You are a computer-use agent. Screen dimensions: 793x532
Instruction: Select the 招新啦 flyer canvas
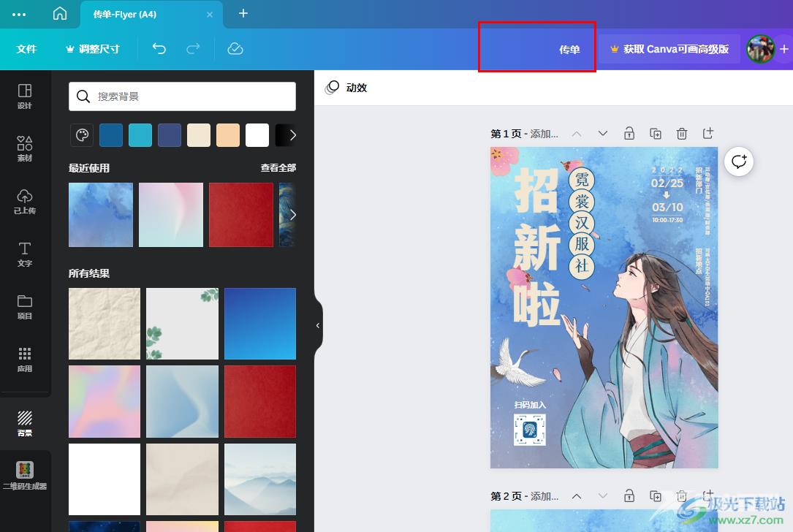coord(604,308)
